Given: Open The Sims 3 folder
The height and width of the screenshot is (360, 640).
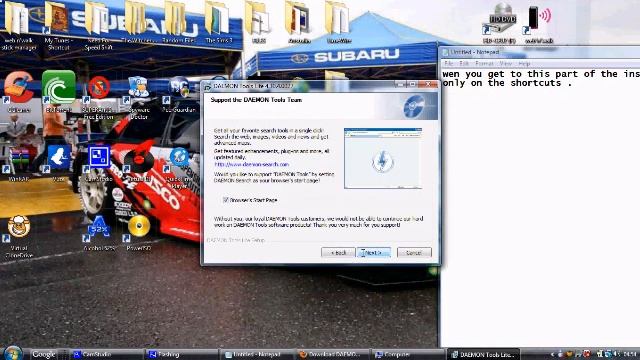Looking at the screenshot, I should coord(218,22).
